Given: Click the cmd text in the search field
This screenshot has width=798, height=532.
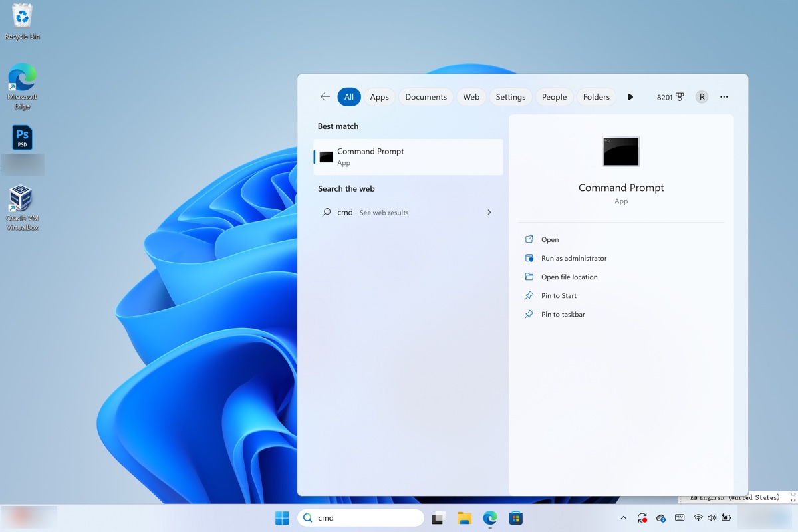Looking at the screenshot, I should pos(326,517).
